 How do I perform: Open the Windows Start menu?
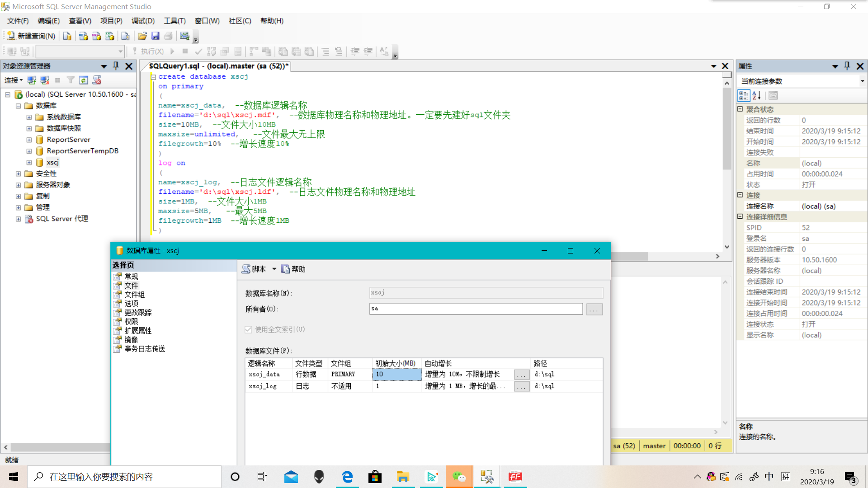[x=14, y=477]
